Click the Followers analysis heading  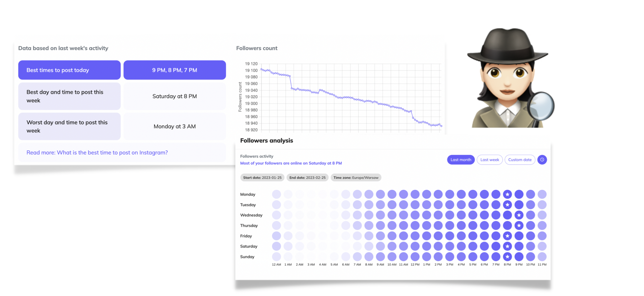[266, 141]
